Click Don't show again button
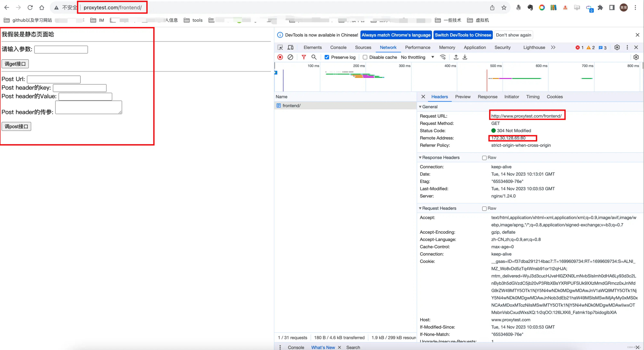The width and height of the screenshot is (644, 350). click(x=513, y=35)
